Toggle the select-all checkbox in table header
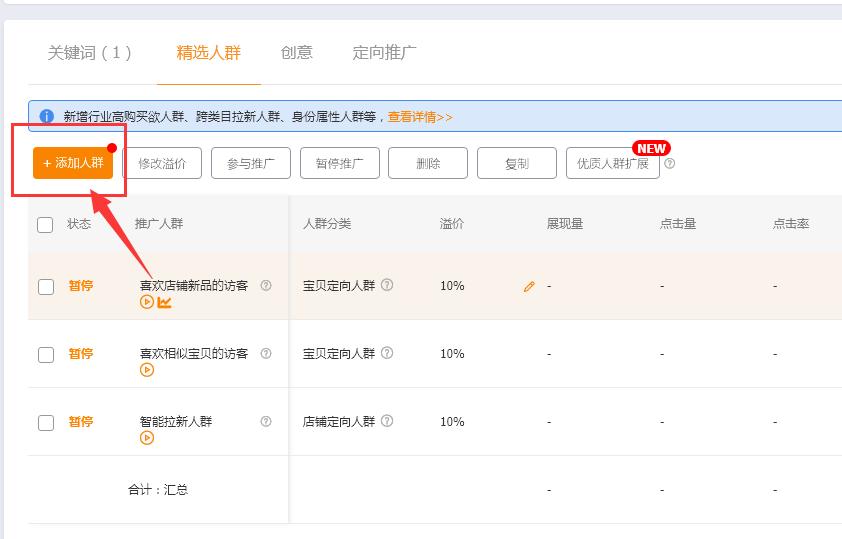 pos(45,224)
